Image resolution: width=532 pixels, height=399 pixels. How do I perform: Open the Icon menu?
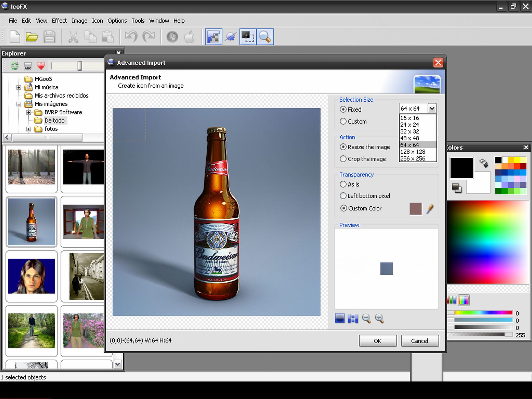(97, 21)
